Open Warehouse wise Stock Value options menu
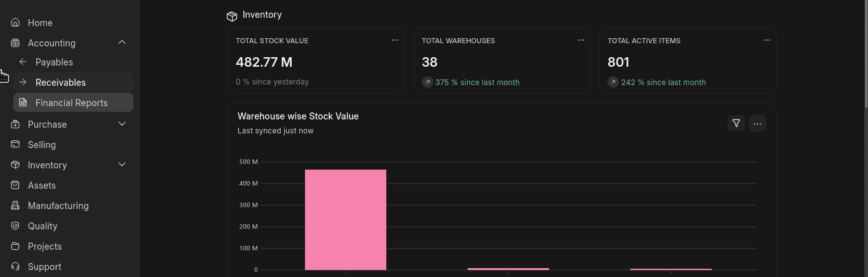 click(757, 123)
